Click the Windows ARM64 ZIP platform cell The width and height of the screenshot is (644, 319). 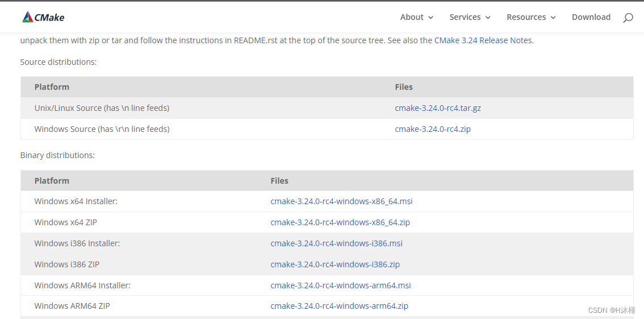click(x=72, y=306)
